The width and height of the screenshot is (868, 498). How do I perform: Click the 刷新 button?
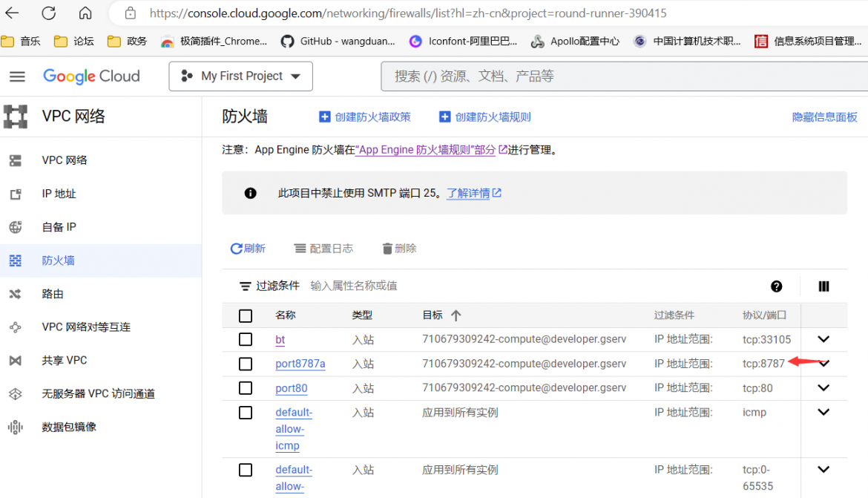[248, 248]
